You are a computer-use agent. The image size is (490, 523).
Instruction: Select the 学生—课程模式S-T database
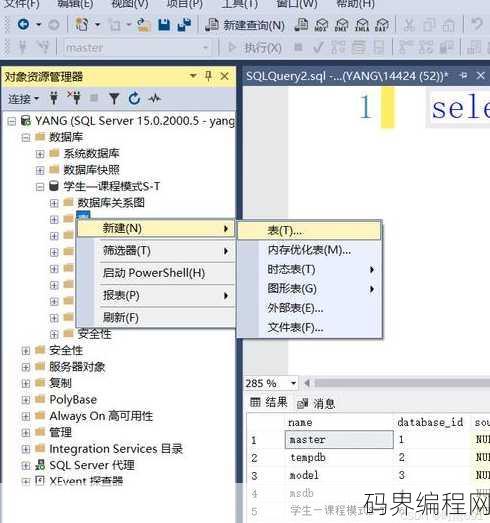pos(112,186)
